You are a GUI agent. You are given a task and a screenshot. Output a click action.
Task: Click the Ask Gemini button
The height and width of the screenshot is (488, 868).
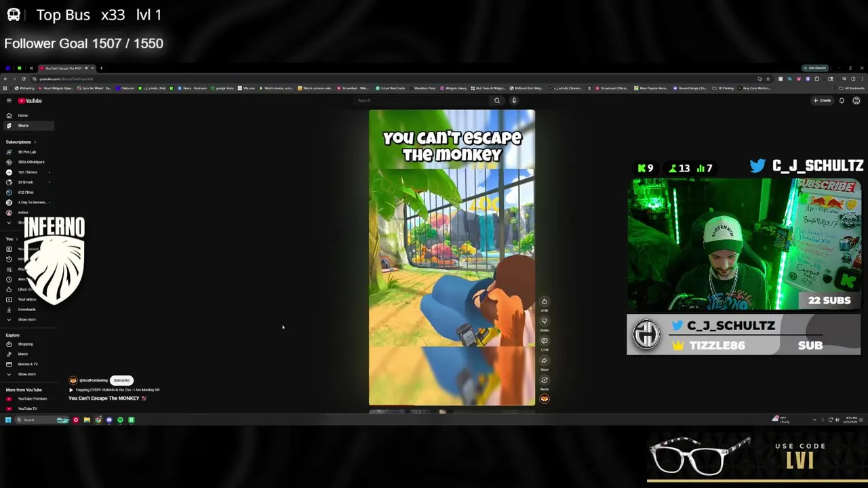[814, 68]
